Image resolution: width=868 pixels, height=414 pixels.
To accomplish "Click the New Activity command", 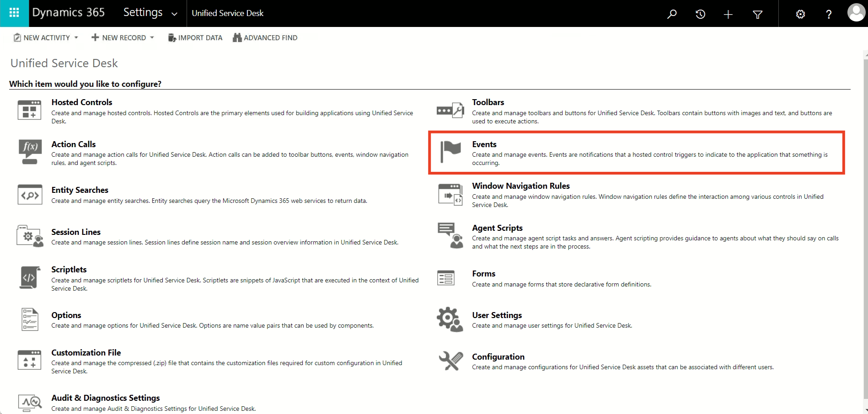I will (42, 37).
